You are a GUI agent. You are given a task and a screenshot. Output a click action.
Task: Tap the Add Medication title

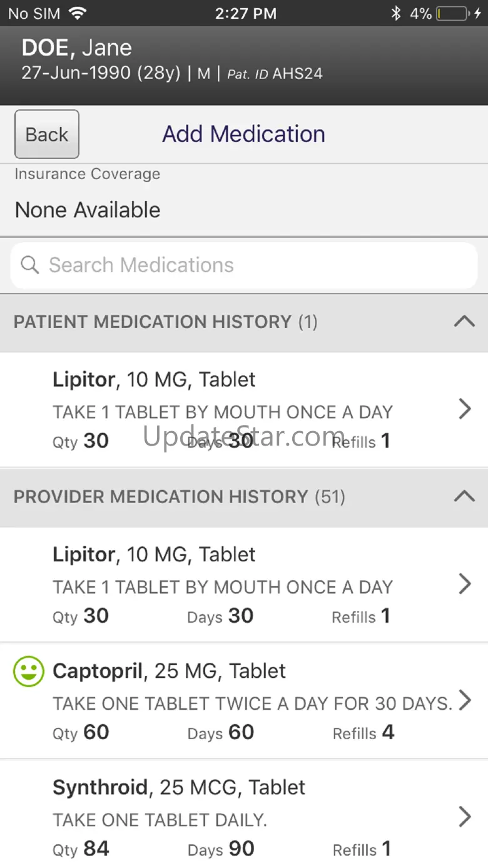click(x=244, y=134)
